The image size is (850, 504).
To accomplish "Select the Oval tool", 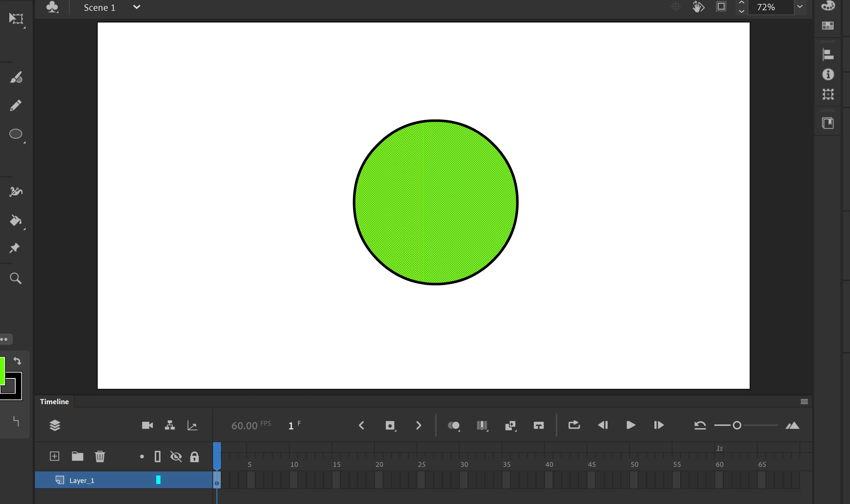I will (16, 134).
